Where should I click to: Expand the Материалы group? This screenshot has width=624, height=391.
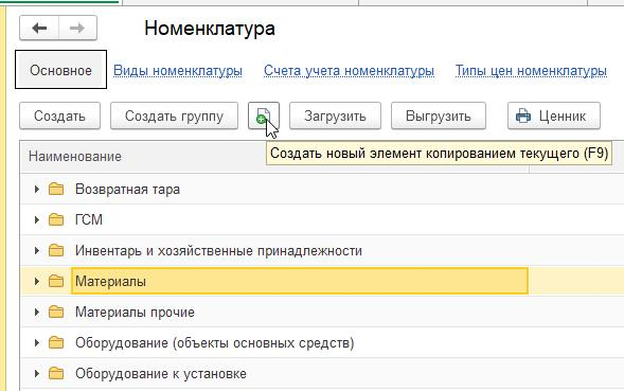pyautogui.click(x=37, y=281)
